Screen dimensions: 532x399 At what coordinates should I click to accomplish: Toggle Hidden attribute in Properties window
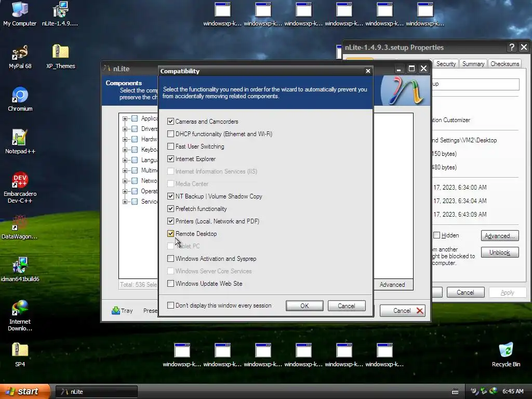click(x=437, y=235)
